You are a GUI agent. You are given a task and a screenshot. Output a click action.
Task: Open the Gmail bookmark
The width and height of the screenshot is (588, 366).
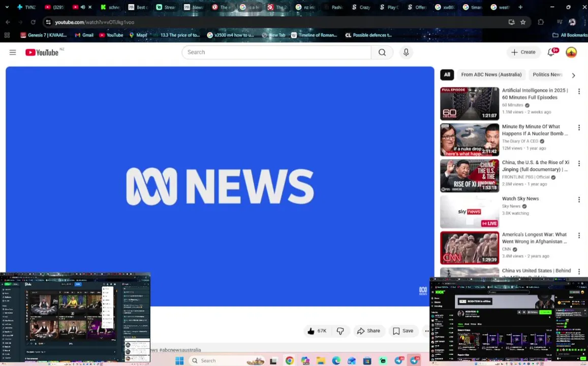coord(84,35)
